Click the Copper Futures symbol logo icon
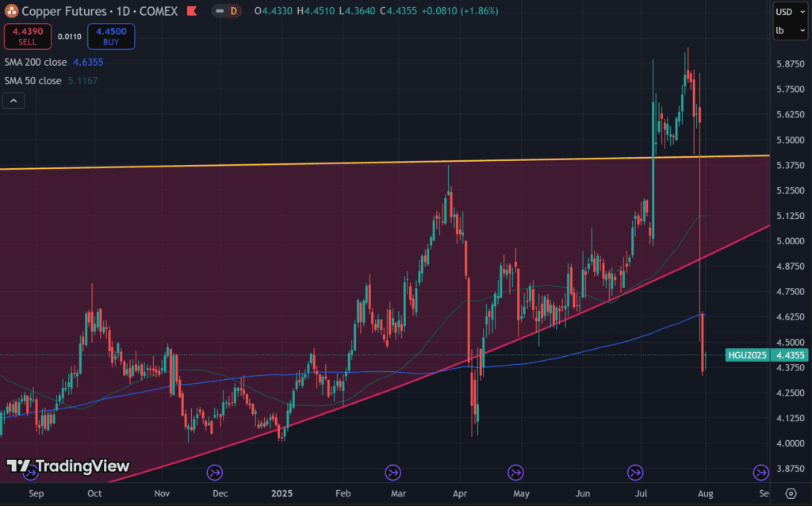Image resolution: width=812 pixels, height=506 pixels. (x=11, y=12)
